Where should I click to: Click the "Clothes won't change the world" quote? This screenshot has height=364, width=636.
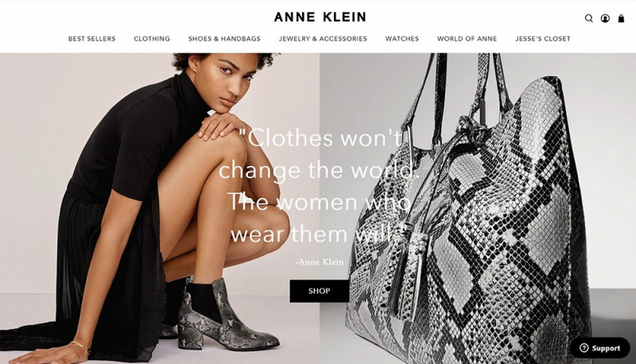coord(319,186)
